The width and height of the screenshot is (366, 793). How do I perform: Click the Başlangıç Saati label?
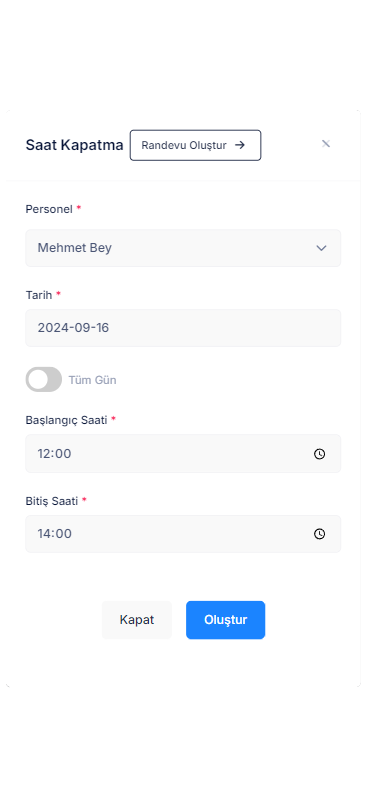tap(66, 420)
